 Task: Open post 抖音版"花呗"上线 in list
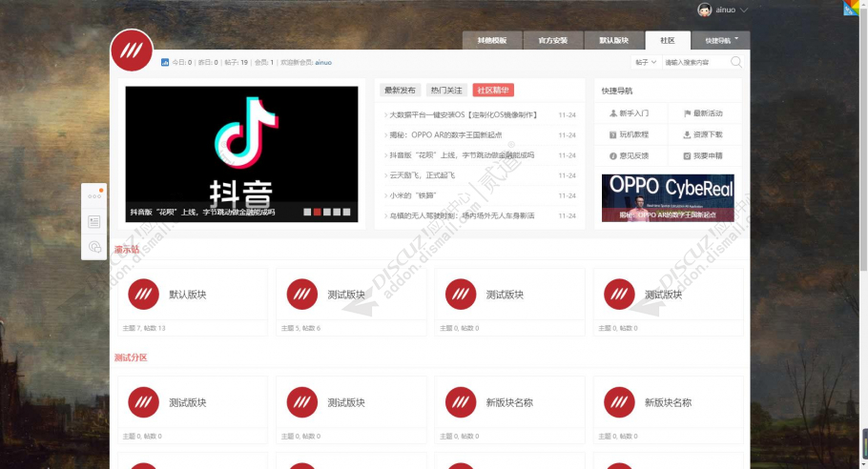462,155
